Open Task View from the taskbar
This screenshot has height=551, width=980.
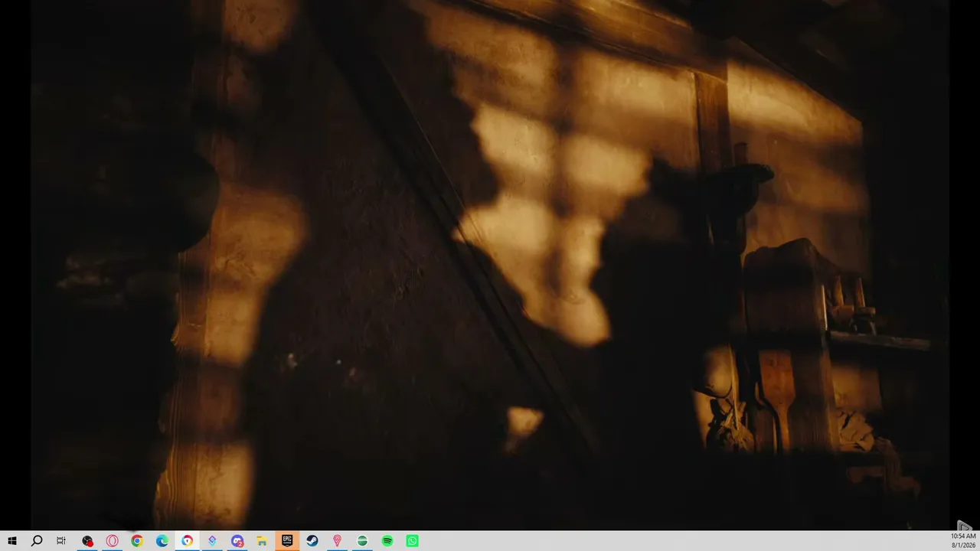coord(61,541)
